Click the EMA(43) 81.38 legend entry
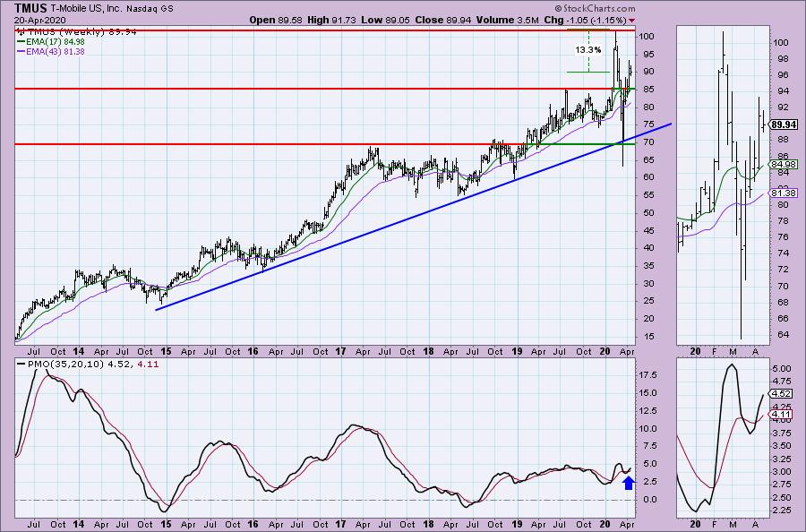The height and width of the screenshot is (532, 806). 51,51
